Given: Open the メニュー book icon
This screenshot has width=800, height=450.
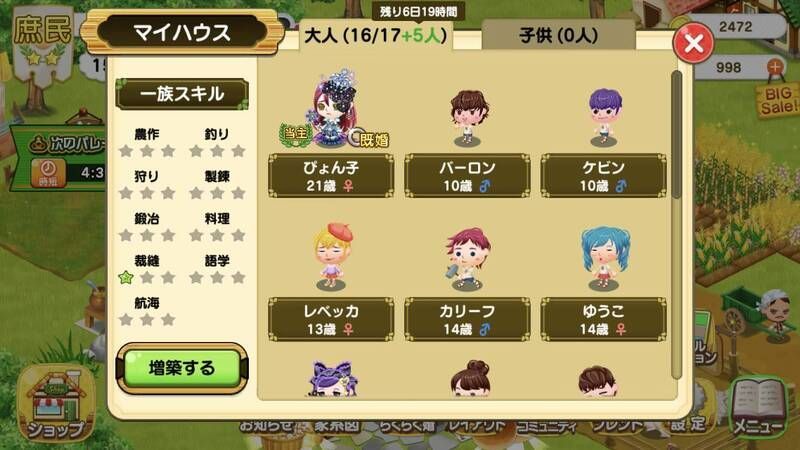Looking at the screenshot, I should [x=758, y=408].
